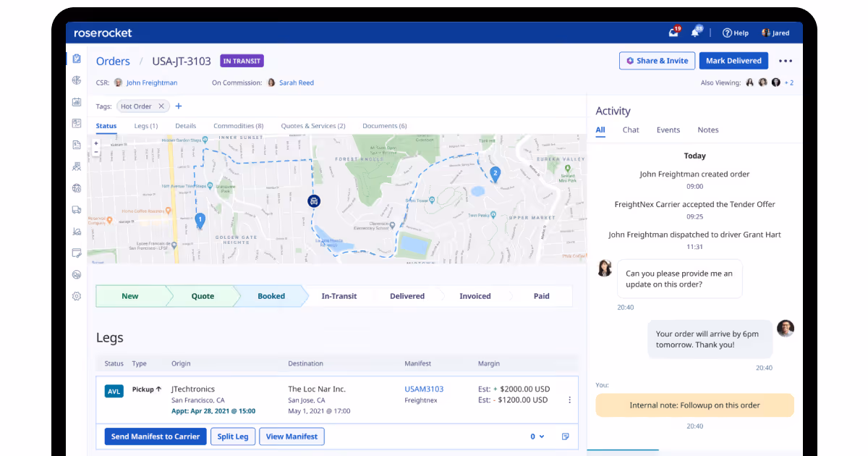This screenshot has height=456, width=868.
Task: Open the Documents (6) tab
Action: 385,126
